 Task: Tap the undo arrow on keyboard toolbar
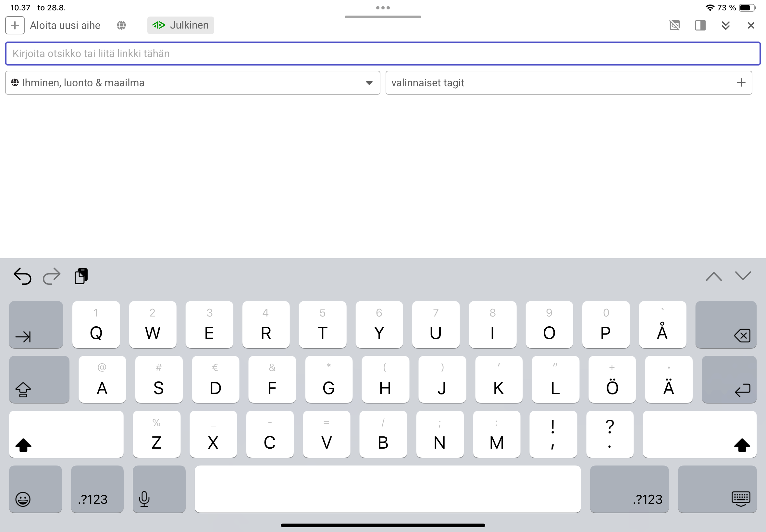pos(22,276)
